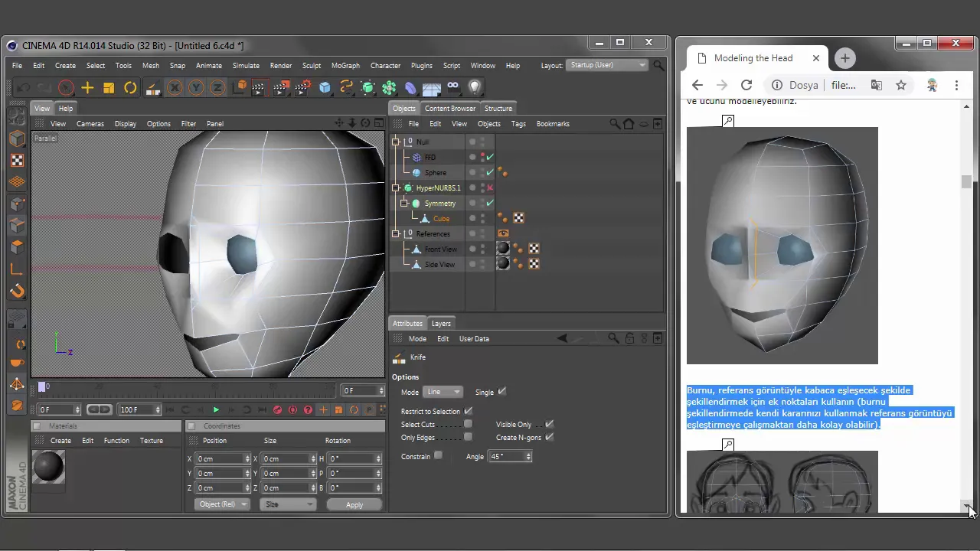Open the Layout Startup dropdown

[x=608, y=65]
